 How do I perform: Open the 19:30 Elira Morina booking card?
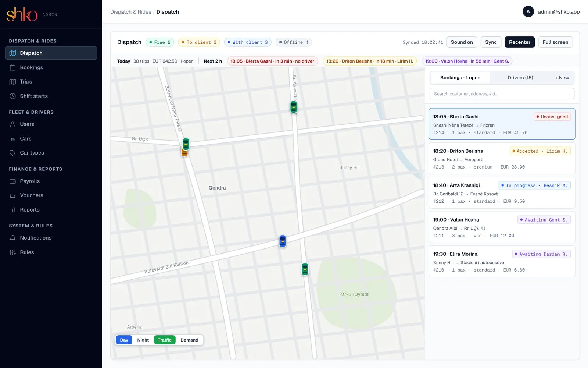502,262
